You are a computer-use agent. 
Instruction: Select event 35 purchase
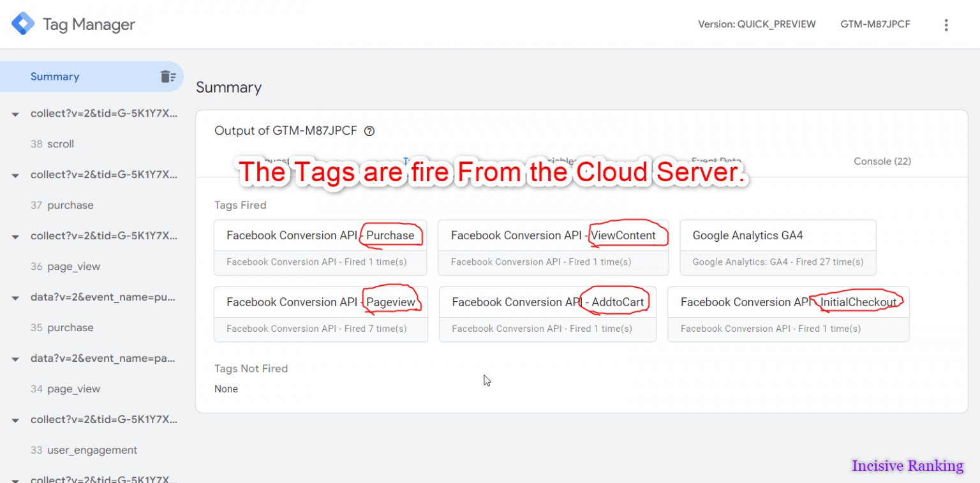coord(62,328)
